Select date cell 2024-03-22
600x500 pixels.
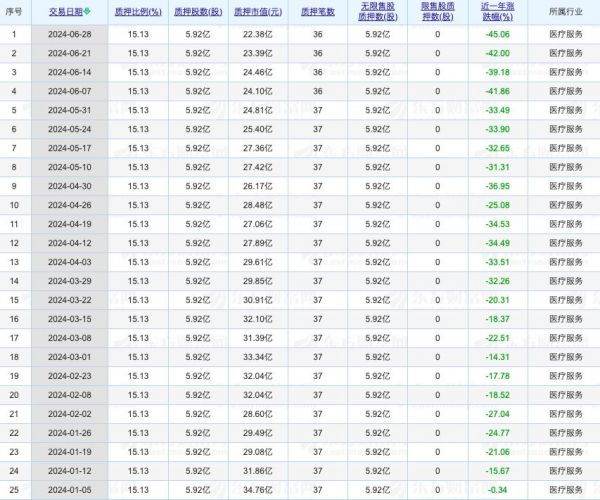(70, 300)
